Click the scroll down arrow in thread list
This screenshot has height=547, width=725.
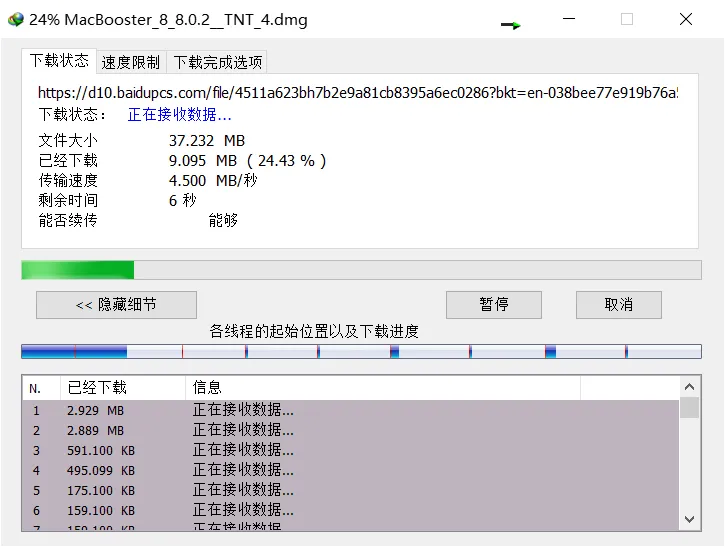point(689,519)
